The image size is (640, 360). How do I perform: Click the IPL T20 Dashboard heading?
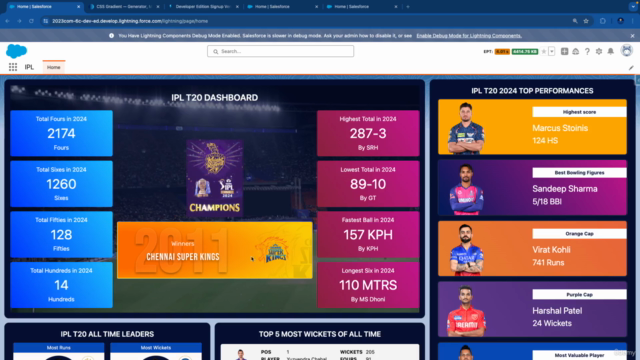214,98
